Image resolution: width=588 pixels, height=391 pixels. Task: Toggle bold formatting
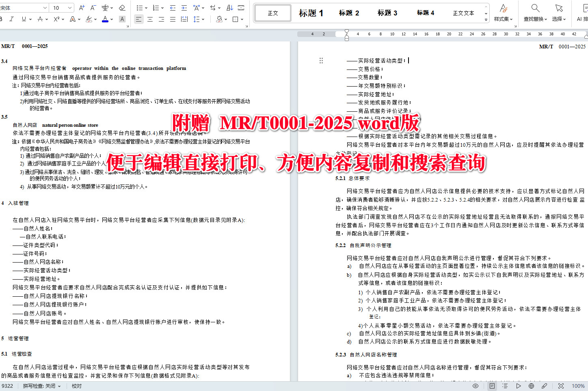click(1, 18)
